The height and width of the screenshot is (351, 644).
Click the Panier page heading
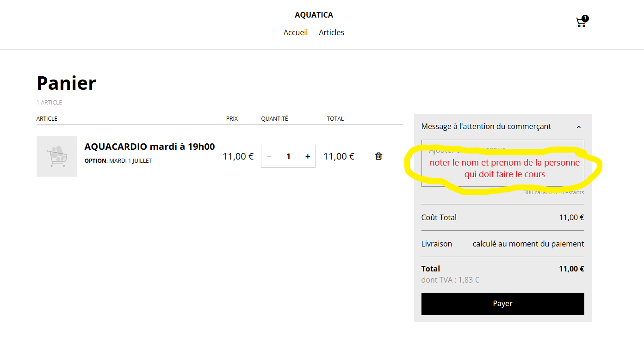click(x=66, y=83)
